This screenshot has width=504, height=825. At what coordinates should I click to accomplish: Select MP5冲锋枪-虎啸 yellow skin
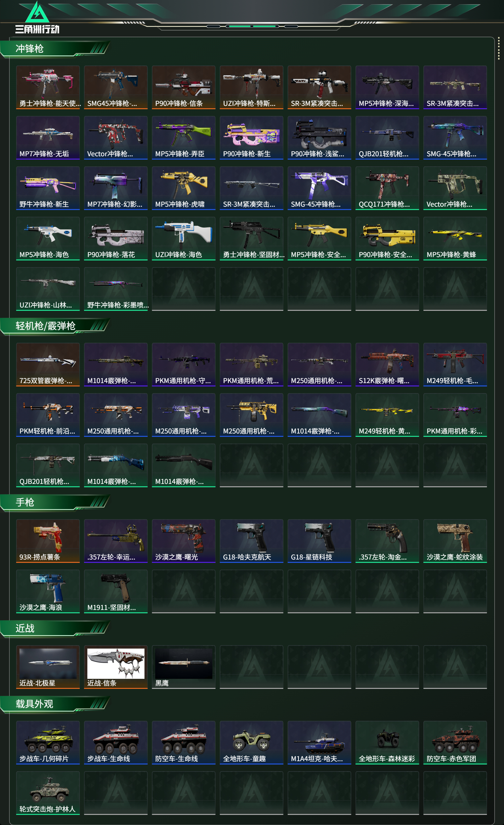click(183, 188)
